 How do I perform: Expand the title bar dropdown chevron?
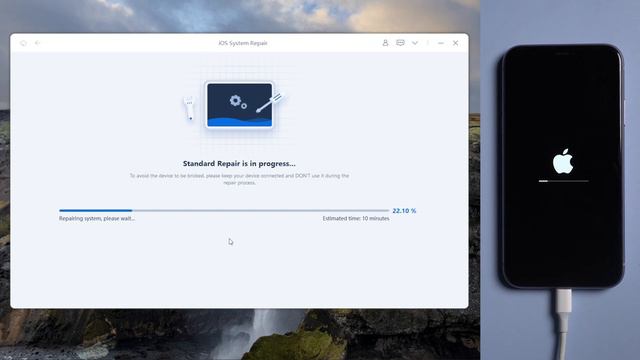[415, 43]
